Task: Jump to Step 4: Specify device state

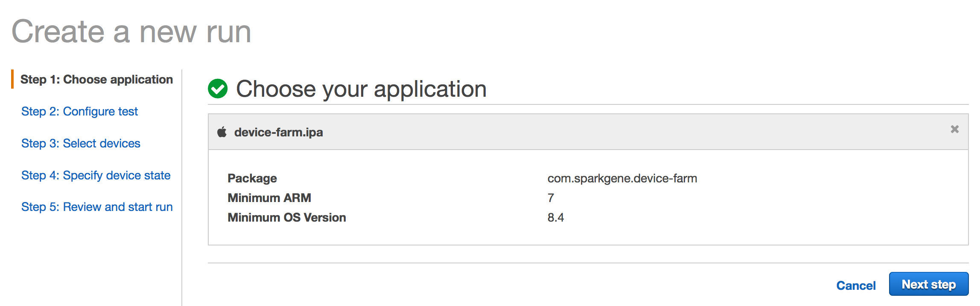Action: pyautogui.click(x=96, y=176)
